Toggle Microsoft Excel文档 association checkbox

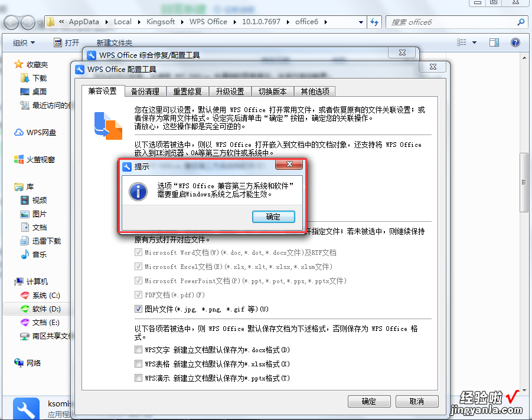(138, 267)
